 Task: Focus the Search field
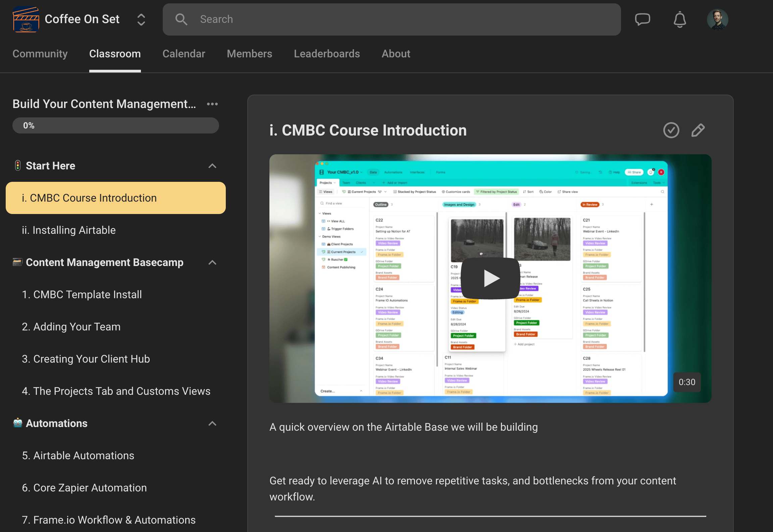point(392,19)
